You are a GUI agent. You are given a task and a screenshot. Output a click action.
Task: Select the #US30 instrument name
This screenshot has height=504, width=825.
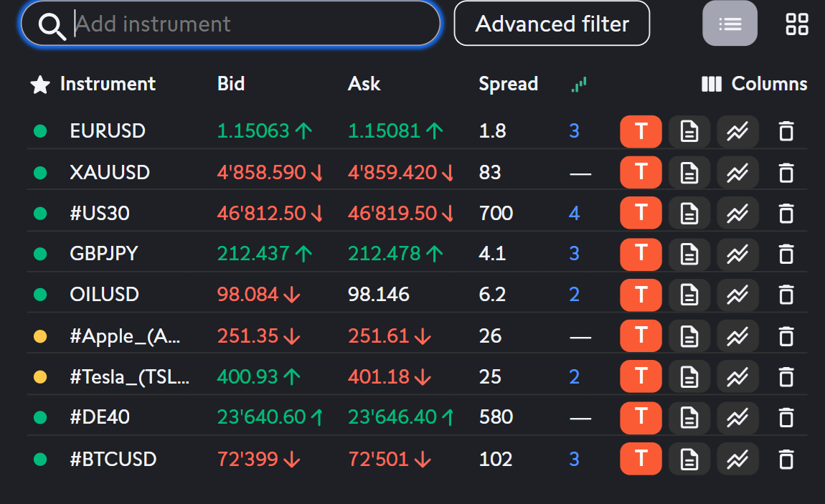click(x=100, y=213)
